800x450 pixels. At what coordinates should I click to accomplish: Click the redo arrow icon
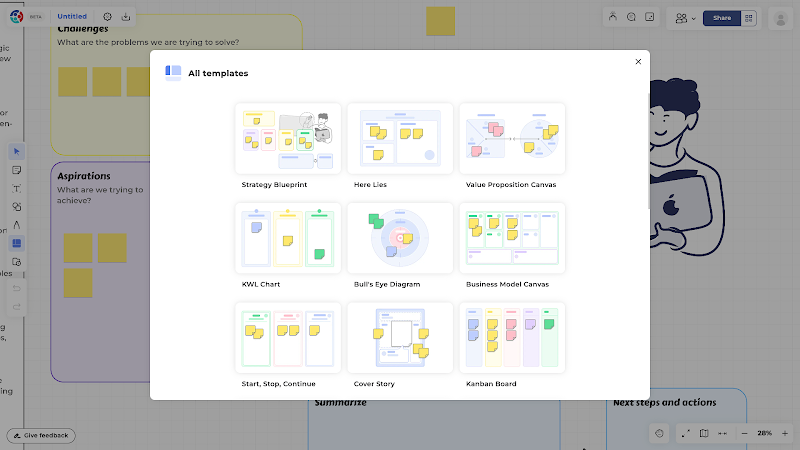(x=16, y=307)
